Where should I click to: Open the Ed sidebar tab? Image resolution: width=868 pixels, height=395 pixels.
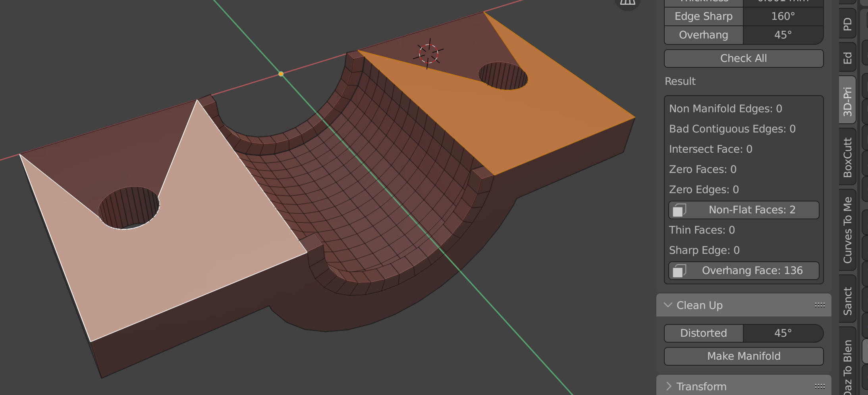(847, 58)
